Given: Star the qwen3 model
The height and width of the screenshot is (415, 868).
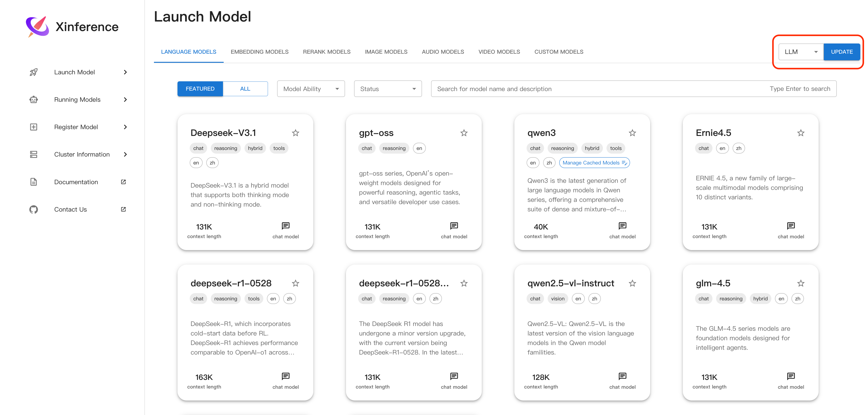Looking at the screenshot, I should 633,133.
